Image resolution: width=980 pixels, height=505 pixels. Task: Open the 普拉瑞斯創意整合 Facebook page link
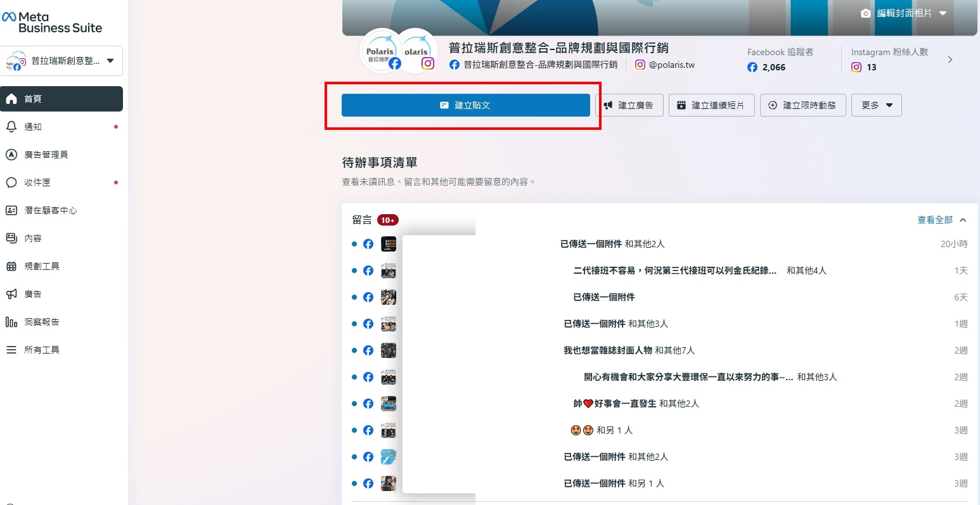tap(533, 65)
